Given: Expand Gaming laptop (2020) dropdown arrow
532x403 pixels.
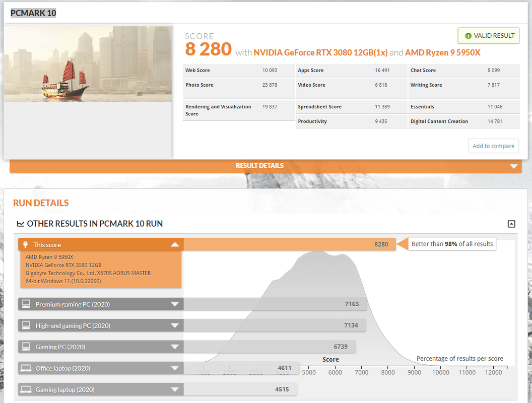Looking at the screenshot, I should coord(175,390).
